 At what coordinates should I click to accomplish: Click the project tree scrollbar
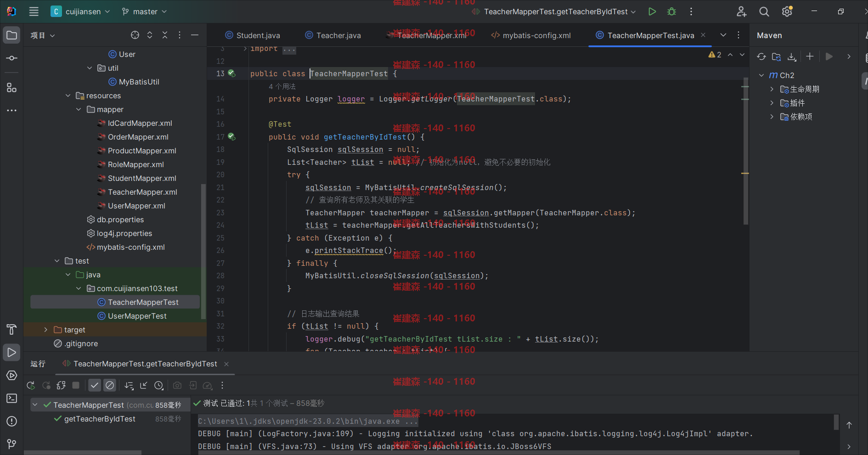pyautogui.click(x=203, y=252)
